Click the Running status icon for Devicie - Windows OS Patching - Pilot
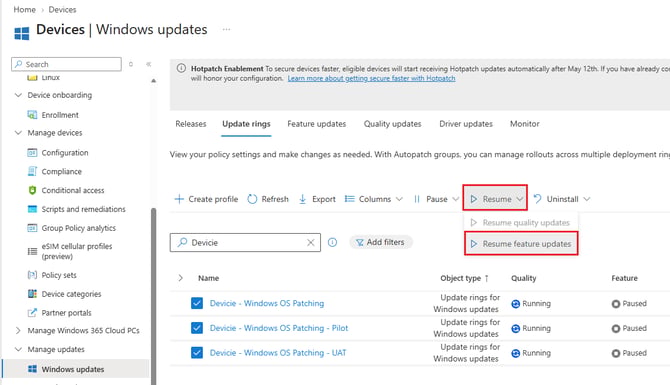670x385 pixels. click(516, 328)
